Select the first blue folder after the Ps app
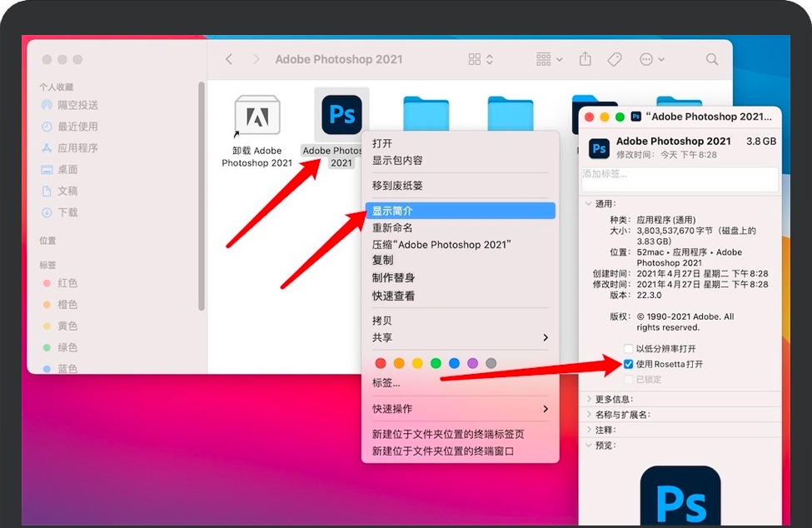The image size is (812, 528). point(426,113)
